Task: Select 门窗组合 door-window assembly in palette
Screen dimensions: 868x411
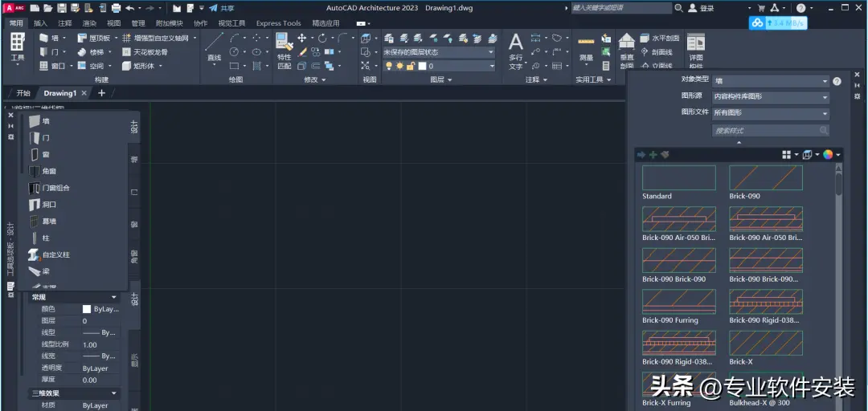Action: [x=49, y=188]
